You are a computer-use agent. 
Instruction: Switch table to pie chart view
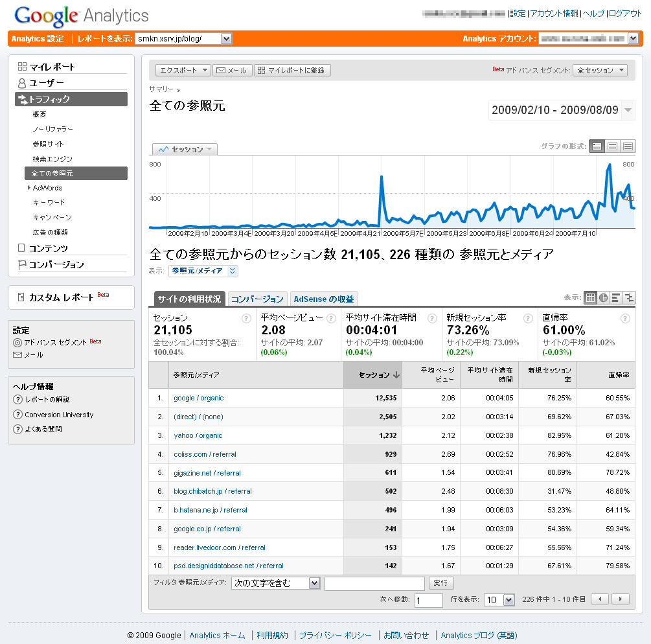tap(603, 298)
